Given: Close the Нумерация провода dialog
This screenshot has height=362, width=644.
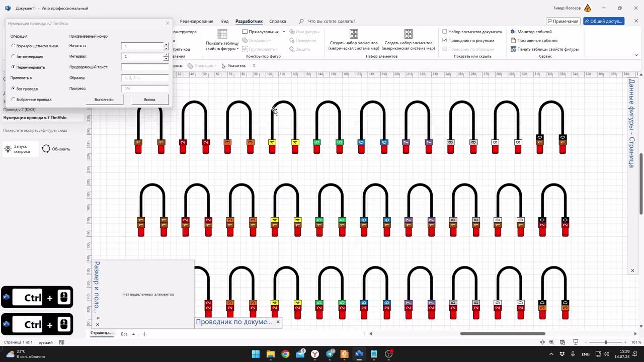Looking at the screenshot, I should tap(168, 23).
